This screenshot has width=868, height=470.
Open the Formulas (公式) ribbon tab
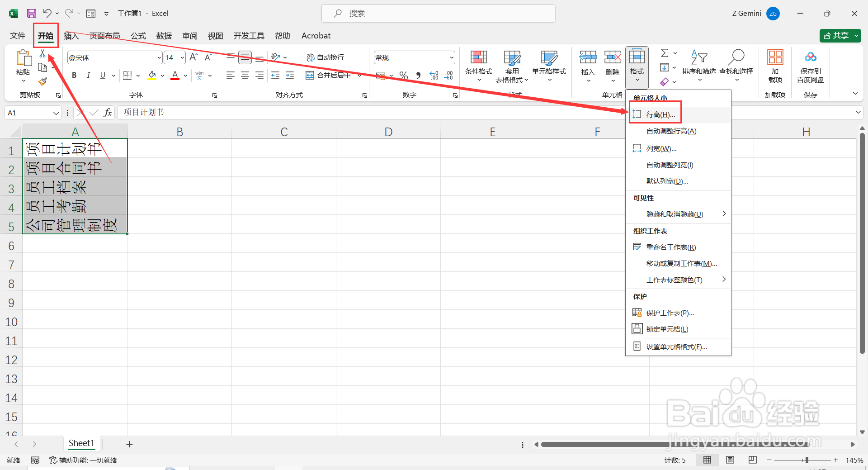pos(138,36)
